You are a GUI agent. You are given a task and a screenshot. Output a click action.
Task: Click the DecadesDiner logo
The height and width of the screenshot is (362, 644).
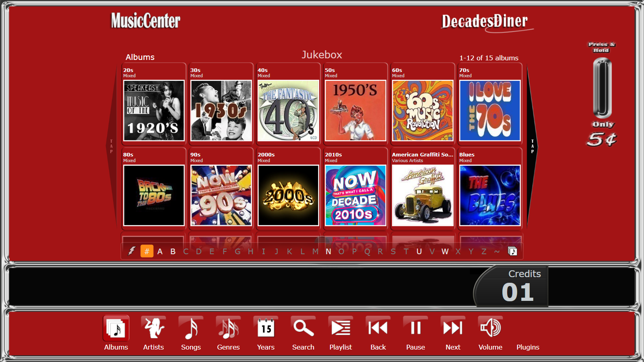point(487,22)
